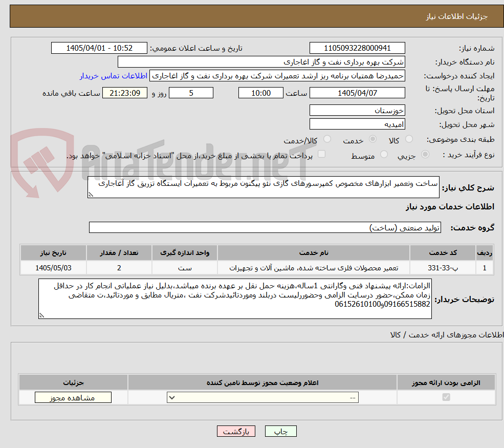Click the جزئیات اطلاعات نیاز page title

pyautogui.click(x=457, y=16)
